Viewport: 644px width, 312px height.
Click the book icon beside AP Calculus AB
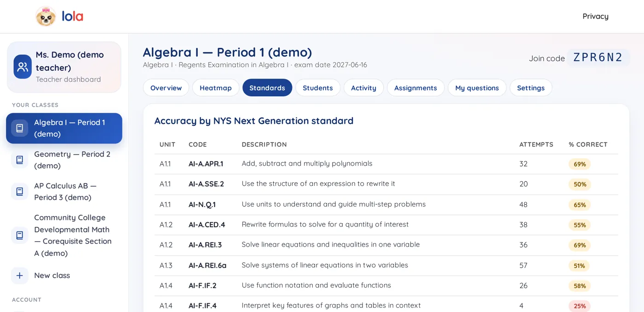click(20, 191)
